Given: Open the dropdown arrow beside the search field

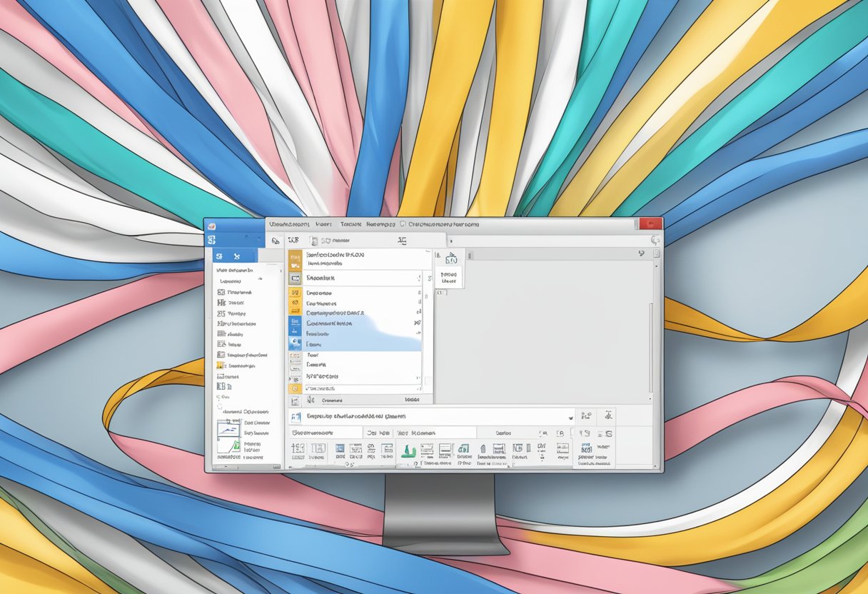Looking at the screenshot, I should [569, 418].
